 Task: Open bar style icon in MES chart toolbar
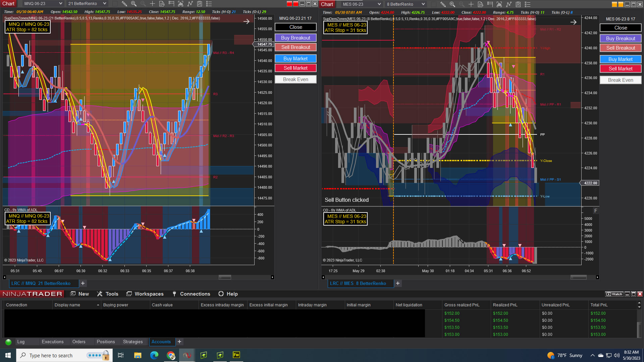499,4
